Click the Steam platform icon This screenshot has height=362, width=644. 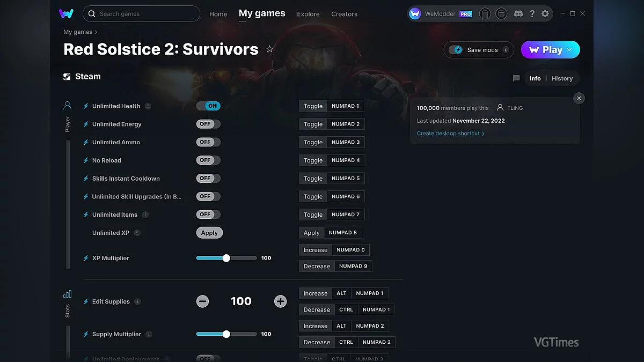click(67, 77)
